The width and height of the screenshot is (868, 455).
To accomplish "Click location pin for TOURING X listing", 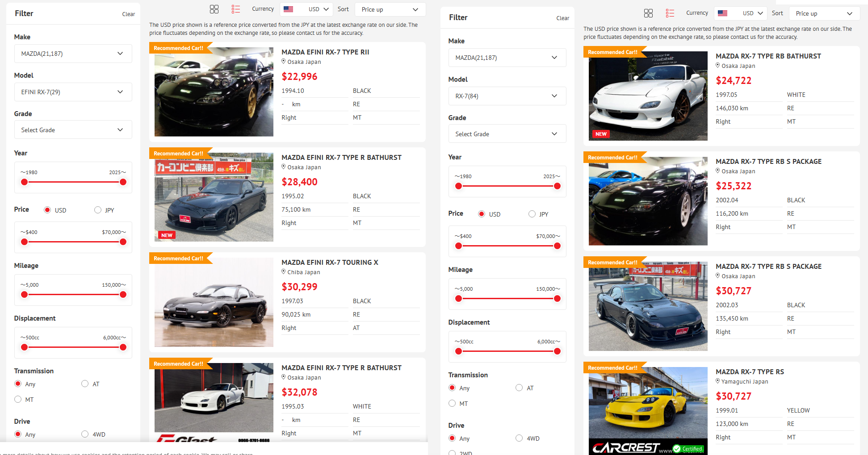I will pos(283,272).
